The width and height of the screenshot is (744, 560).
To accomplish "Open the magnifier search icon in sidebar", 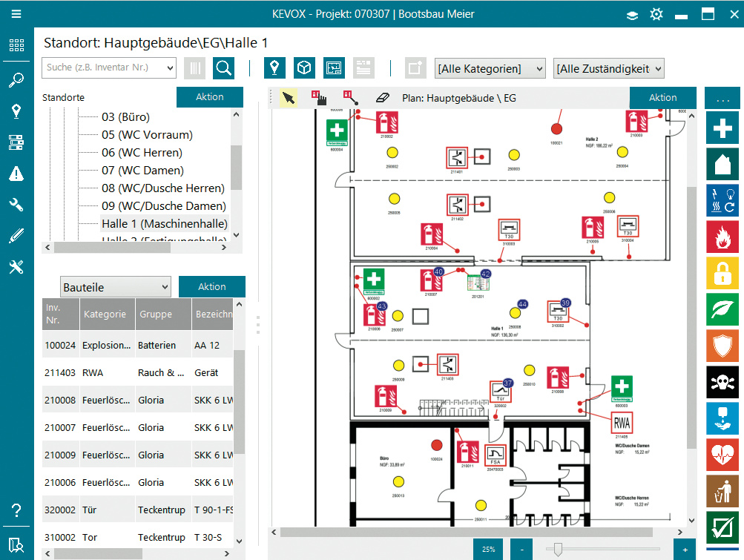I will pos(16,79).
